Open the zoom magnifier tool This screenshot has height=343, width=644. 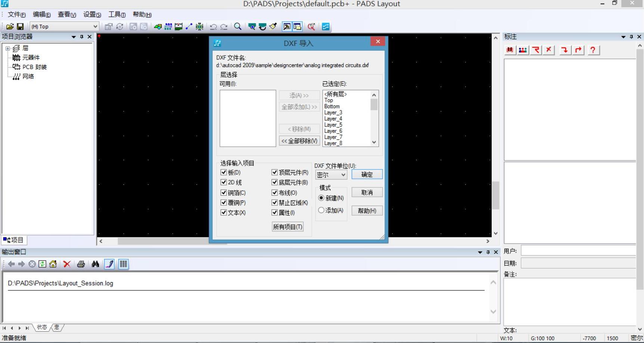237,26
